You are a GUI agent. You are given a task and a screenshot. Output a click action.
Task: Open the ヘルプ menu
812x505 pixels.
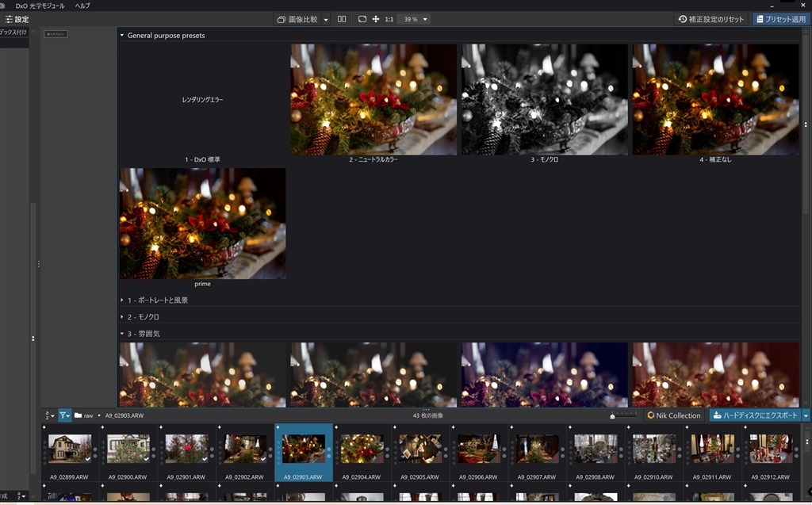point(82,6)
